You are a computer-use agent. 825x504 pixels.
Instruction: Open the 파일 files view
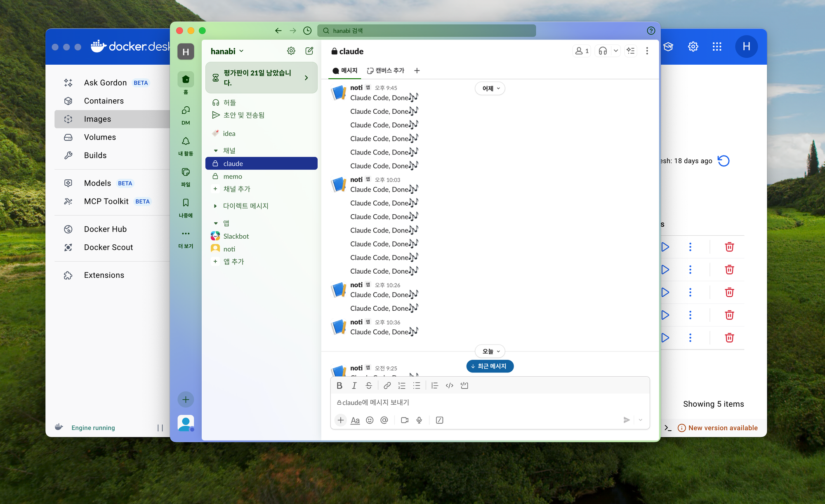[x=186, y=176]
